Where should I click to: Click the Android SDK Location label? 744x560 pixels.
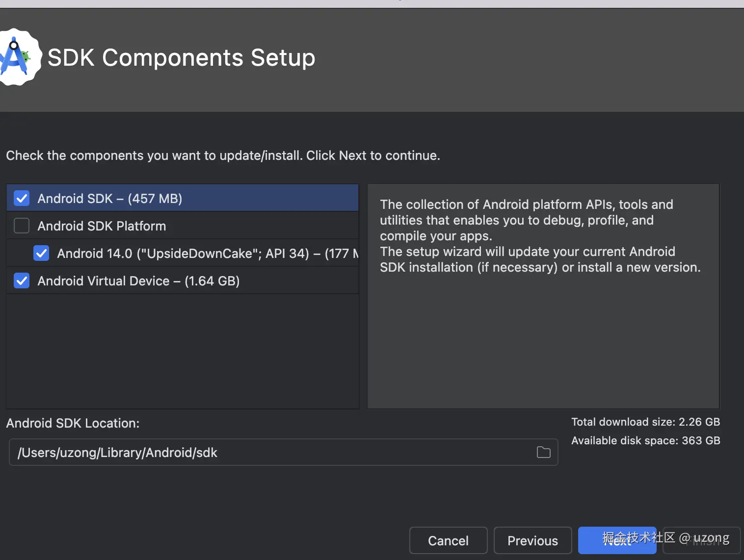pos(73,423)
